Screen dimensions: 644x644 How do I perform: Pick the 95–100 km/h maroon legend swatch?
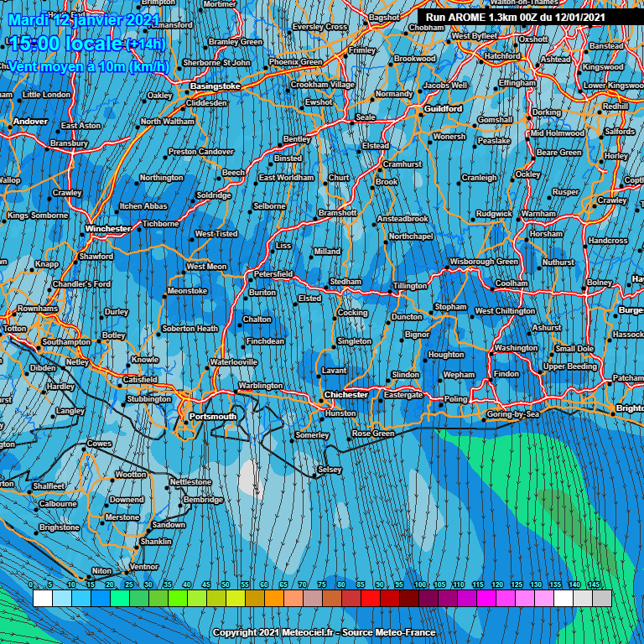409,598
